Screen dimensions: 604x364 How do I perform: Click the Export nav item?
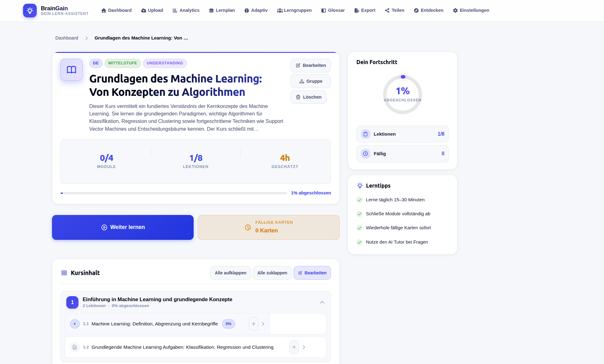(365, 10)
